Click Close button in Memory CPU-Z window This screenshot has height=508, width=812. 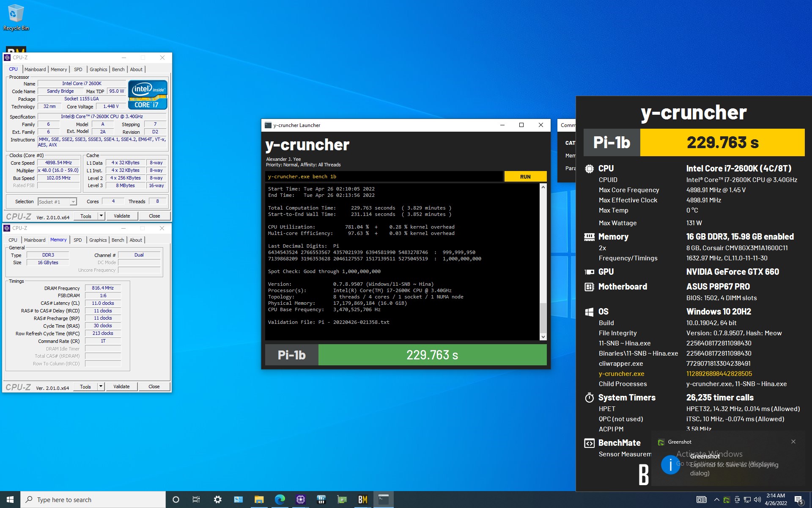point(154,387)
